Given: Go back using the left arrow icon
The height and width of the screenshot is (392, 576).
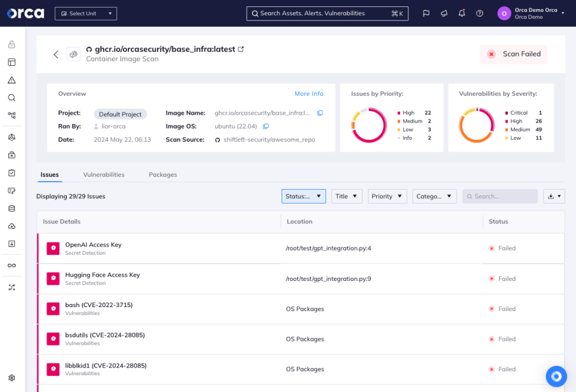Looking at the screenshot, I should click(56, 54).
